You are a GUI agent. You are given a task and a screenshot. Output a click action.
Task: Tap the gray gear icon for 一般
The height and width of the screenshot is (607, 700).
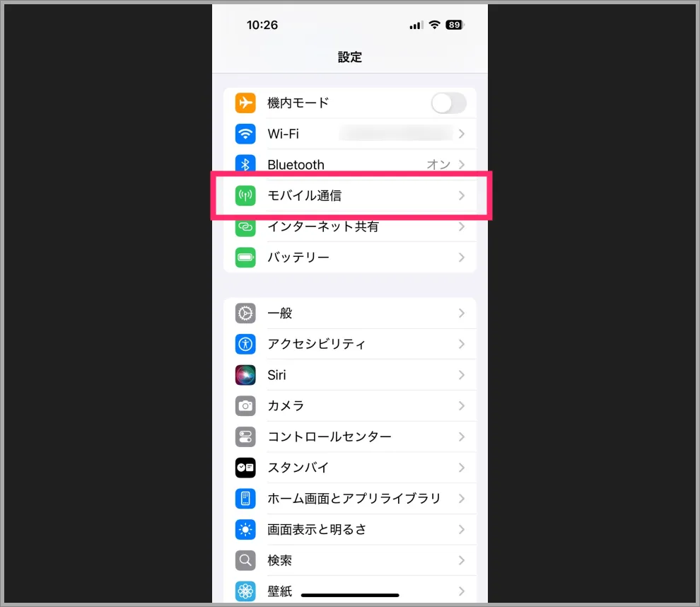(245, 313)
